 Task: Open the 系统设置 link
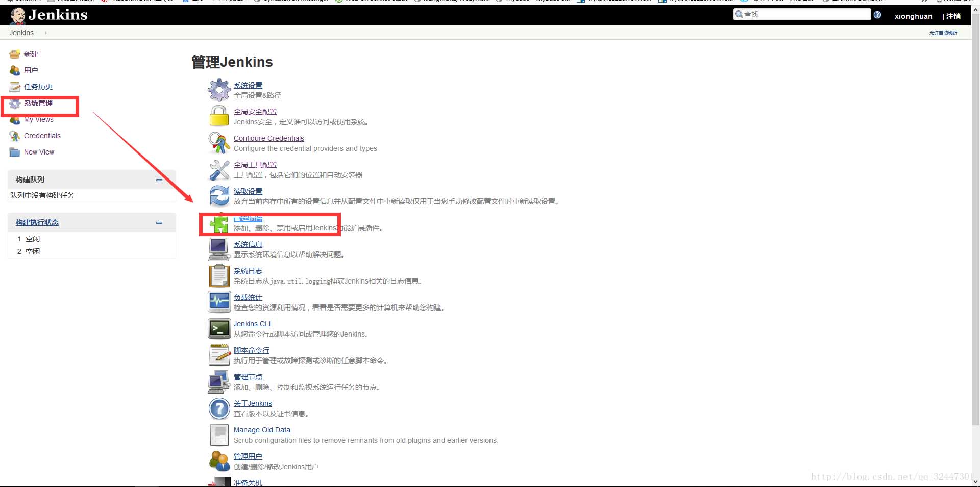pyautogui.click(x=248, y=85)
